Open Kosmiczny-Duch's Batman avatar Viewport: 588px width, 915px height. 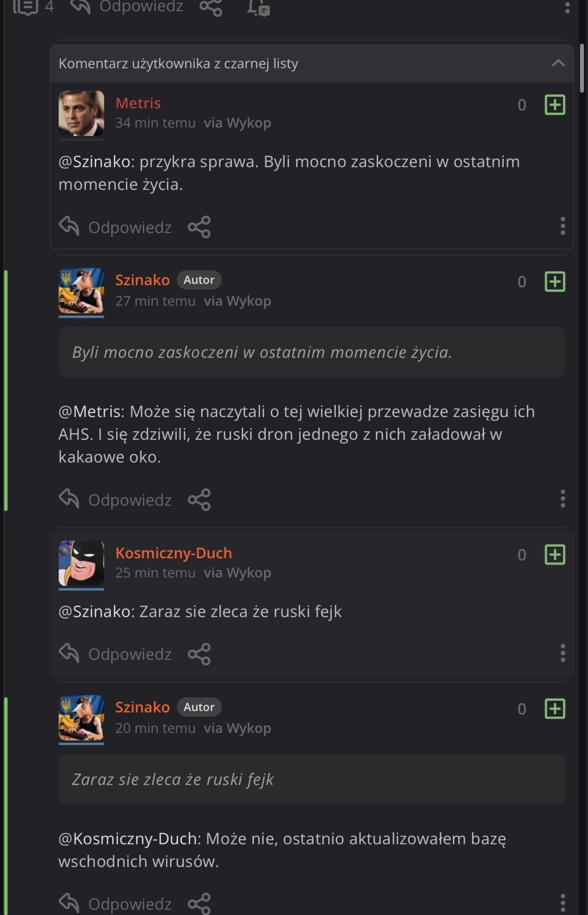coord(81,563)
